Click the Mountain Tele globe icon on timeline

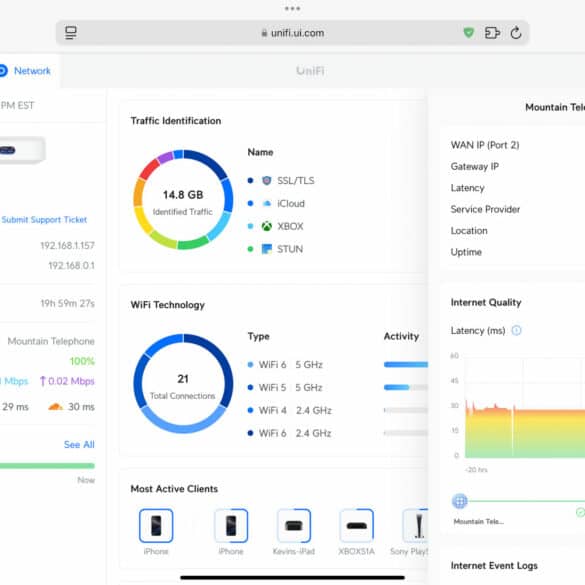[460, 501]
